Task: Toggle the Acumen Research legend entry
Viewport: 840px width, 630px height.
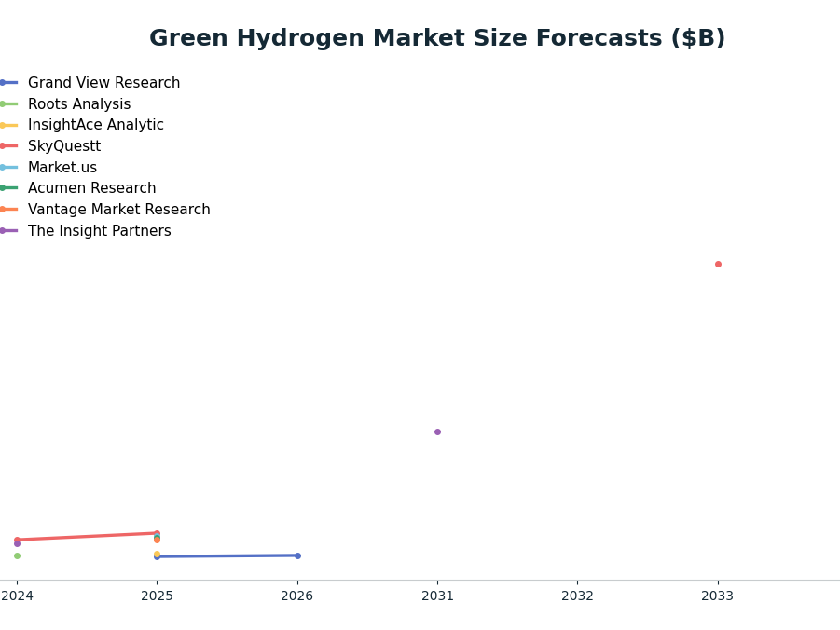Action: point(78,188)
